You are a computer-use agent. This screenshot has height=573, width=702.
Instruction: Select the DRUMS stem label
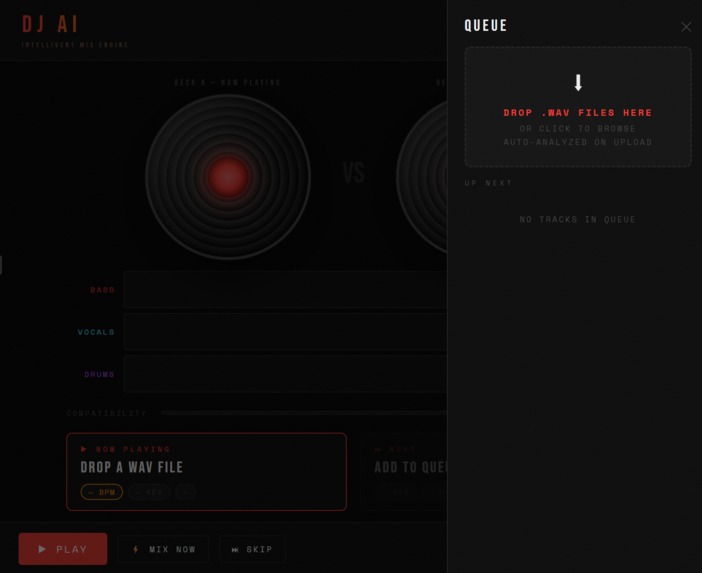(x=99, y=374)
